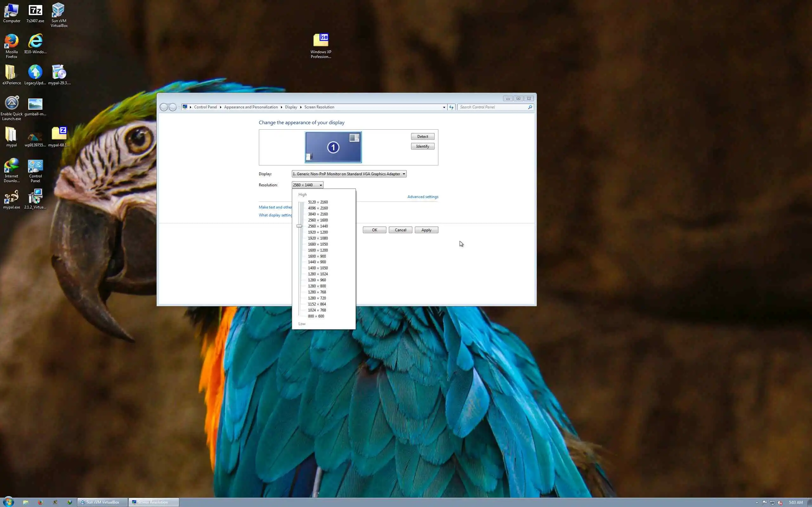Viewport: 812px width, 507px height.
Task: Click the Start orb on taskbar
Action: [x=8, y=502]
